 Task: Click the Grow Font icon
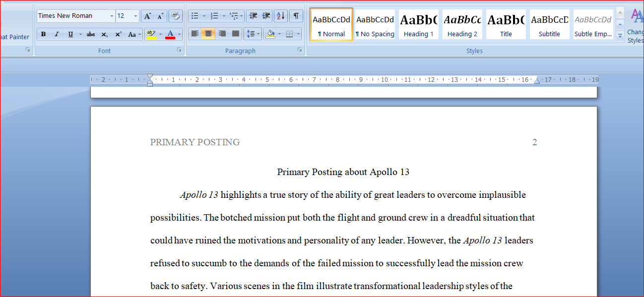[147, 16]
